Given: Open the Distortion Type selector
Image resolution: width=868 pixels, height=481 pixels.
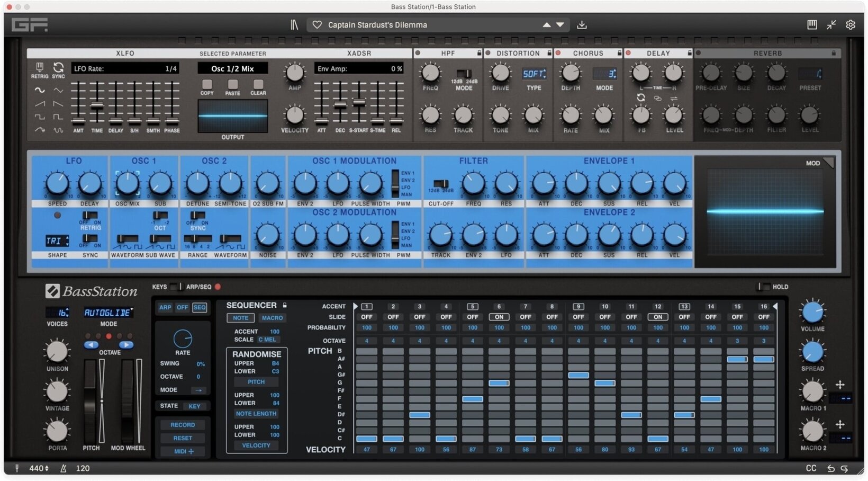Looking at the screenshot, I should 534,74.
